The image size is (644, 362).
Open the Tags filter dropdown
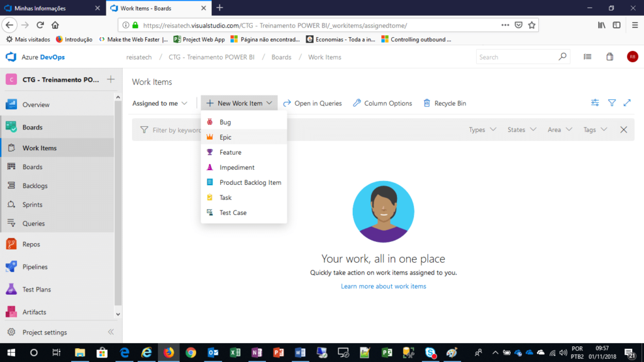594,129
